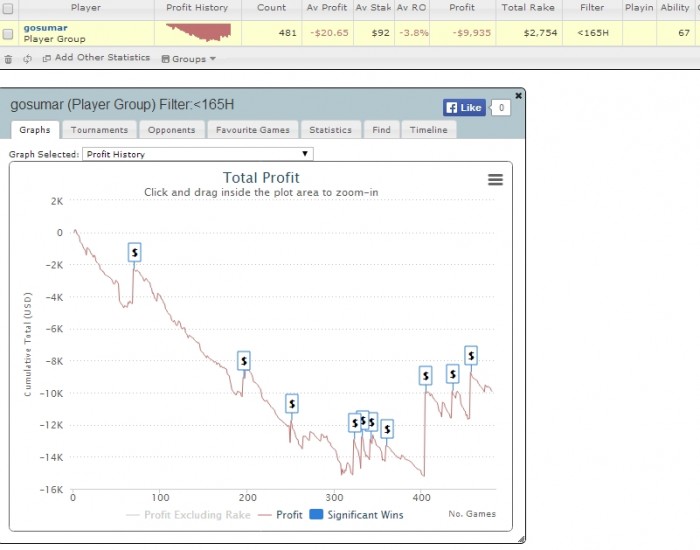
Task: Sort by the Total Rake column header
Action: click(528, 8)
